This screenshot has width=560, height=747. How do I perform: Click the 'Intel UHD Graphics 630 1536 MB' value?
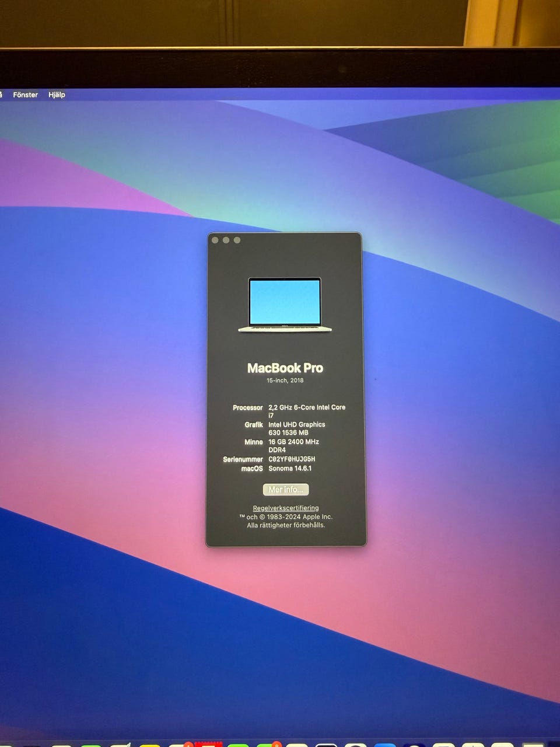pos(297,428)
